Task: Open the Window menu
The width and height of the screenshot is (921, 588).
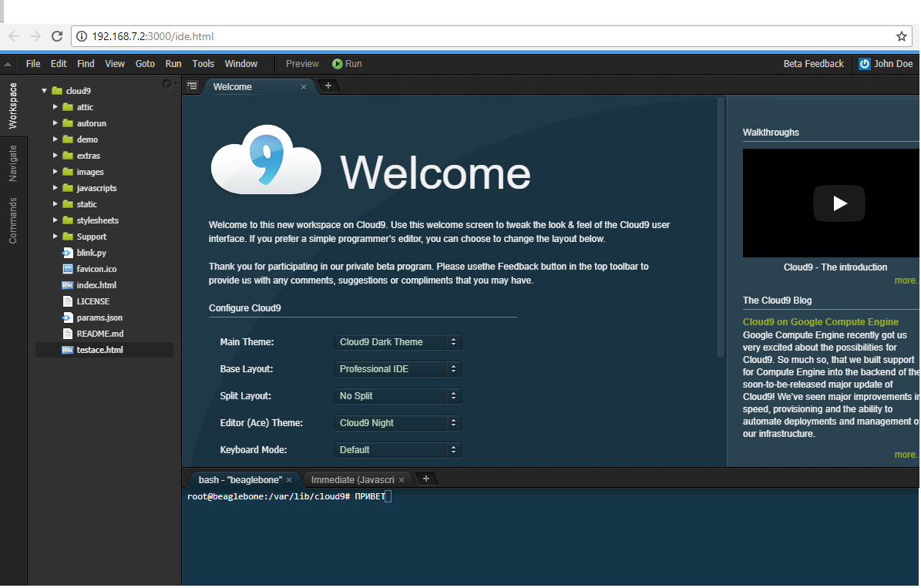Action: [240, 64]
